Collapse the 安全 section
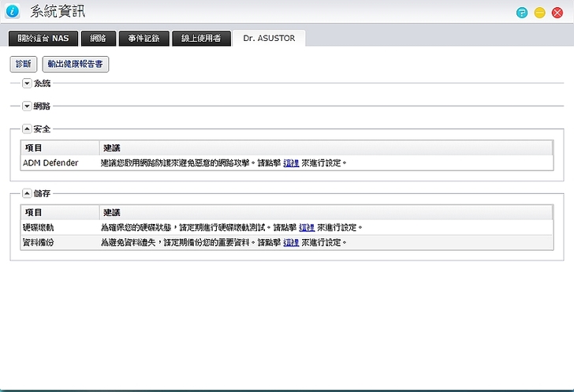The image size is (574, 392). 26,129
